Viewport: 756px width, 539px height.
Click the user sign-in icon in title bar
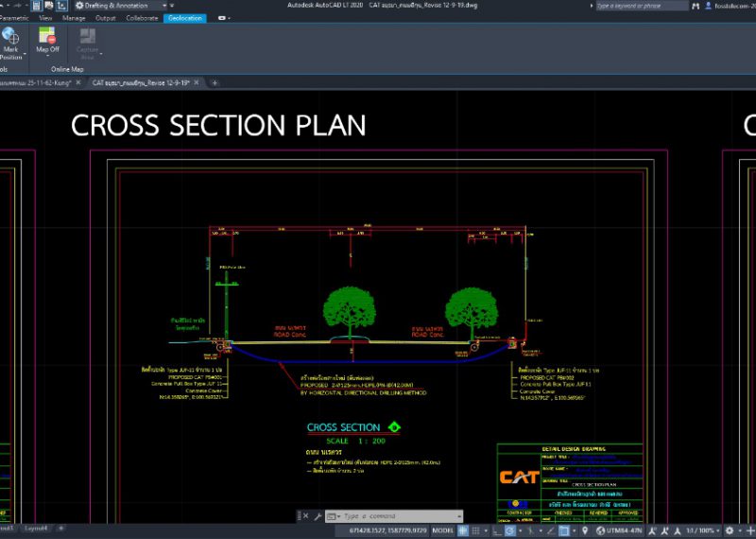pyautogui.click(x=708, y=6)
